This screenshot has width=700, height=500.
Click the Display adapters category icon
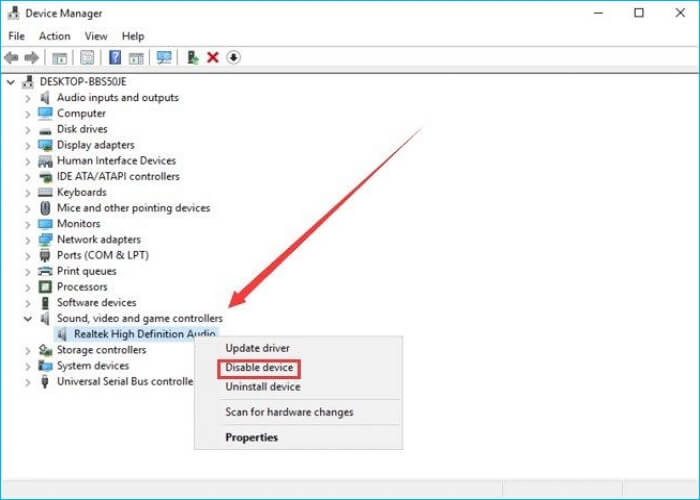click(x=45, y=145)
